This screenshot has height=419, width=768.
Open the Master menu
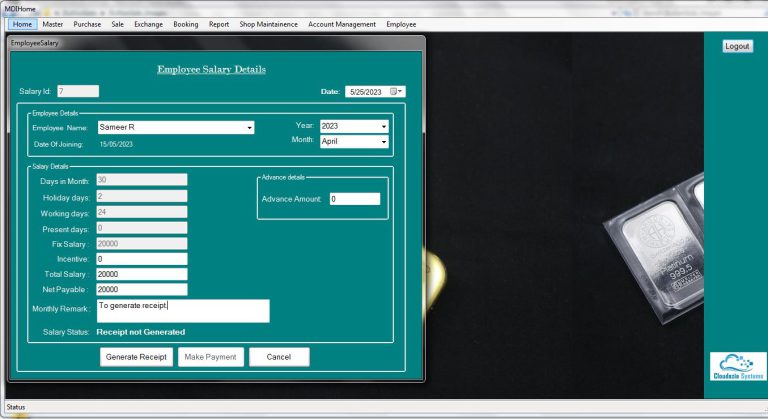(x=53, y=24)
